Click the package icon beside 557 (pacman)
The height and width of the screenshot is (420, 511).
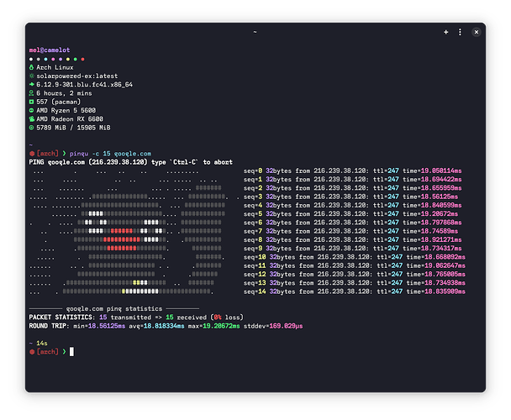31,102
